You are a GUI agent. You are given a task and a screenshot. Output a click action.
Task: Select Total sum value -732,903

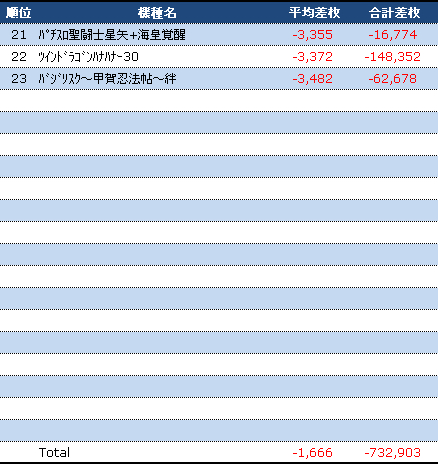pyautogui.click(x=392, y=453)
